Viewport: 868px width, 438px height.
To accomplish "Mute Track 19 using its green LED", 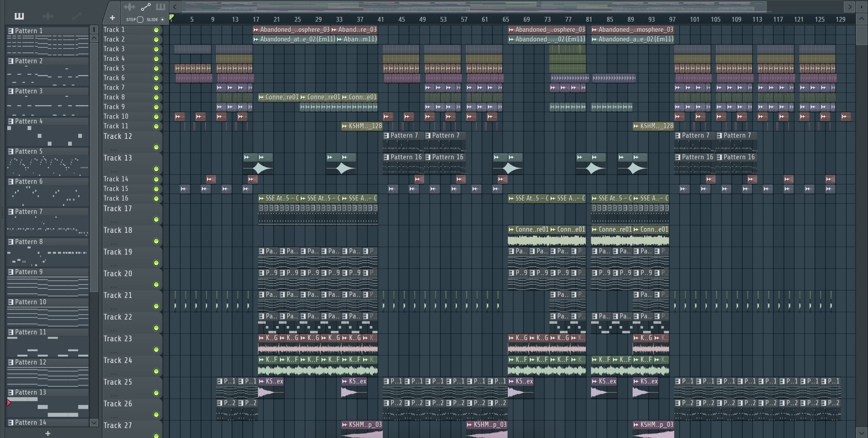I will [x=156, y=263].
